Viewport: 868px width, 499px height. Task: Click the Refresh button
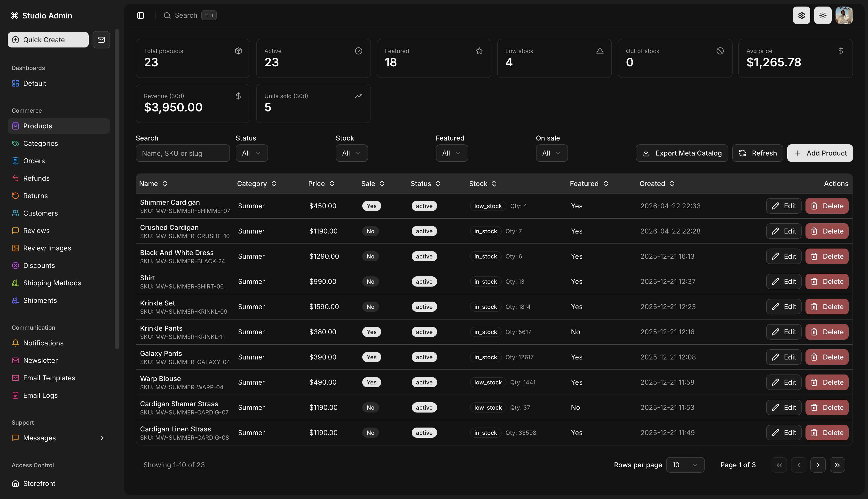[758, 153]
